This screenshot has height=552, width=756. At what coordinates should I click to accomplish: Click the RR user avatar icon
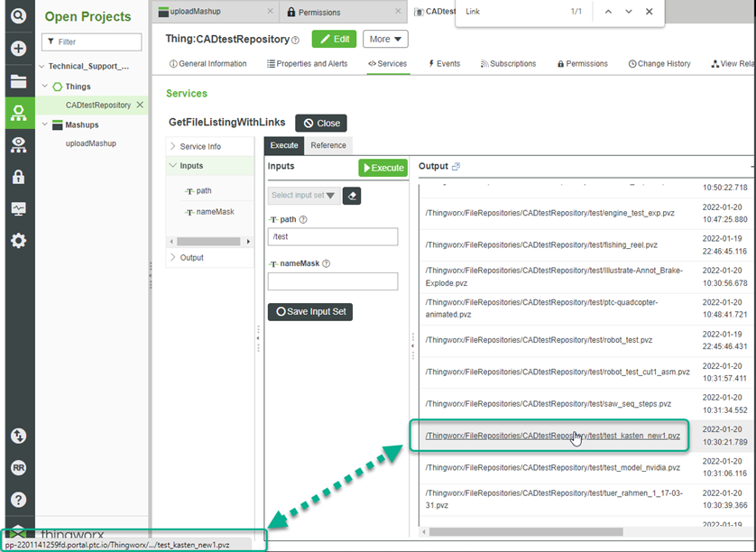coord(18,467)
